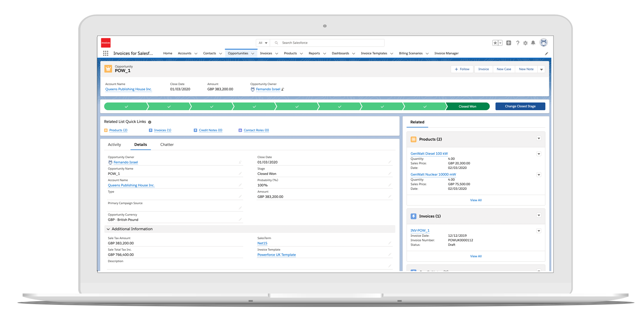The width and height of the screenshot is (644, 322).
Task: Click the Favorites star icon
Action: 495,43
